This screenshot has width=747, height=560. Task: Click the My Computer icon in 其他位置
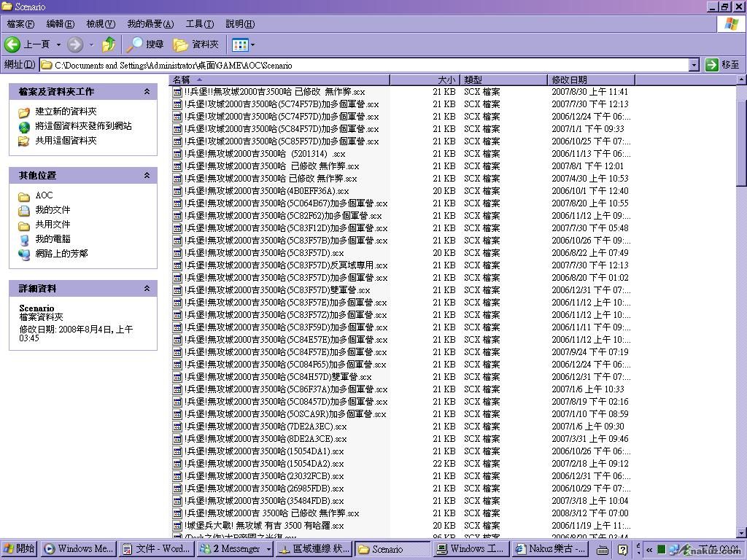[x=24, y=240]
